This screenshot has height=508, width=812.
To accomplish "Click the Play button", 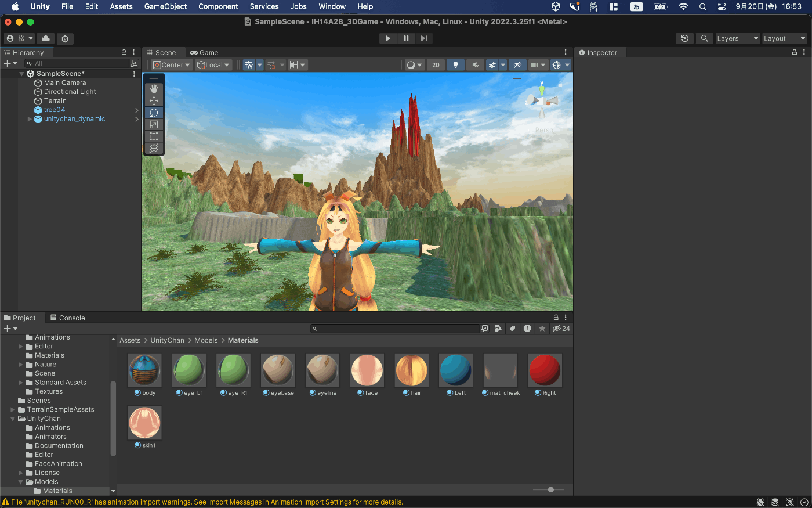I will tap(388, 38).
